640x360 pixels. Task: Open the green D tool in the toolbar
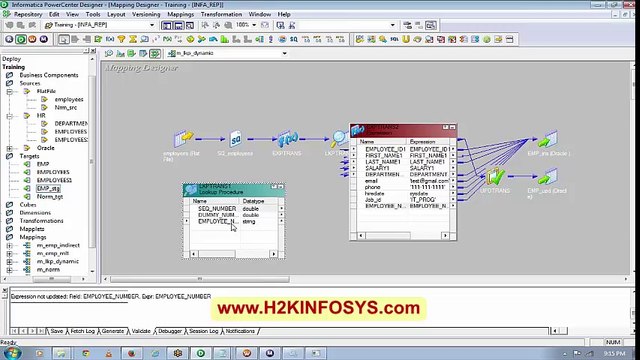click(20, 39)
